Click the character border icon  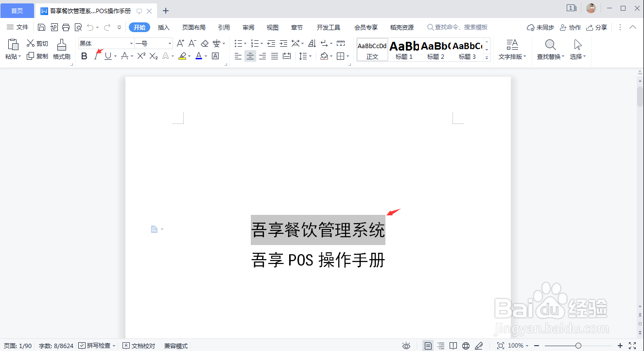tap(215, 56)
